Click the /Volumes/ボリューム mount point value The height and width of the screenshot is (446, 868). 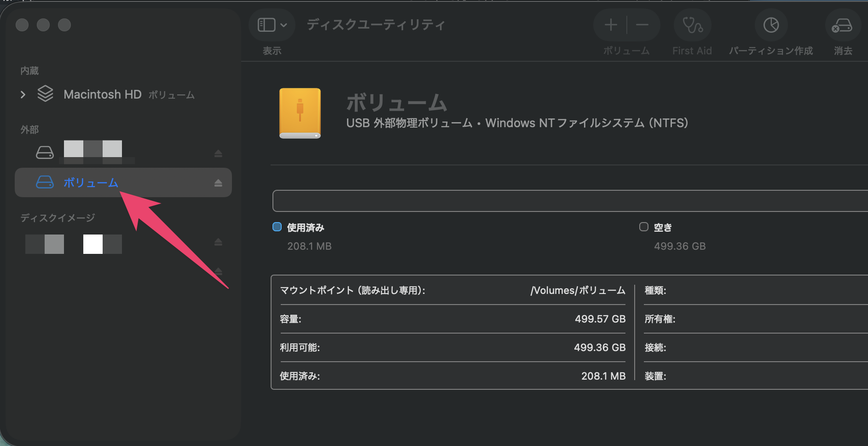(x=578, y=290)
